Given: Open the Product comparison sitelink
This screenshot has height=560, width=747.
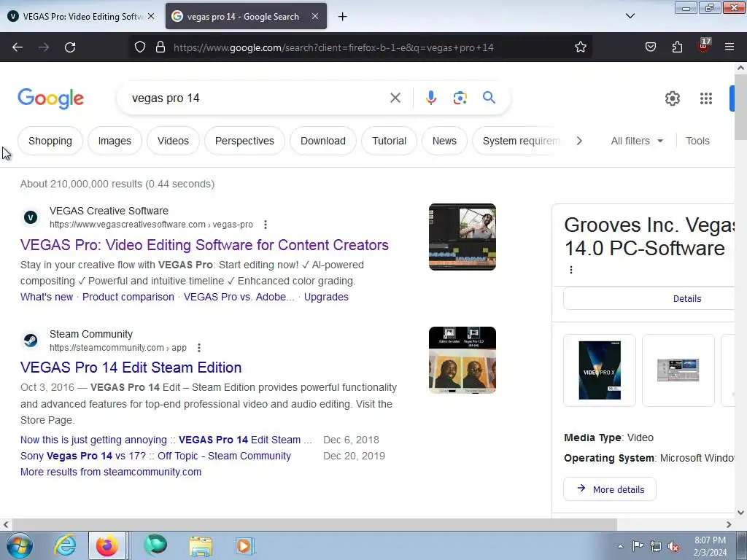Looking at the screenshot, I should click(128, 297).
